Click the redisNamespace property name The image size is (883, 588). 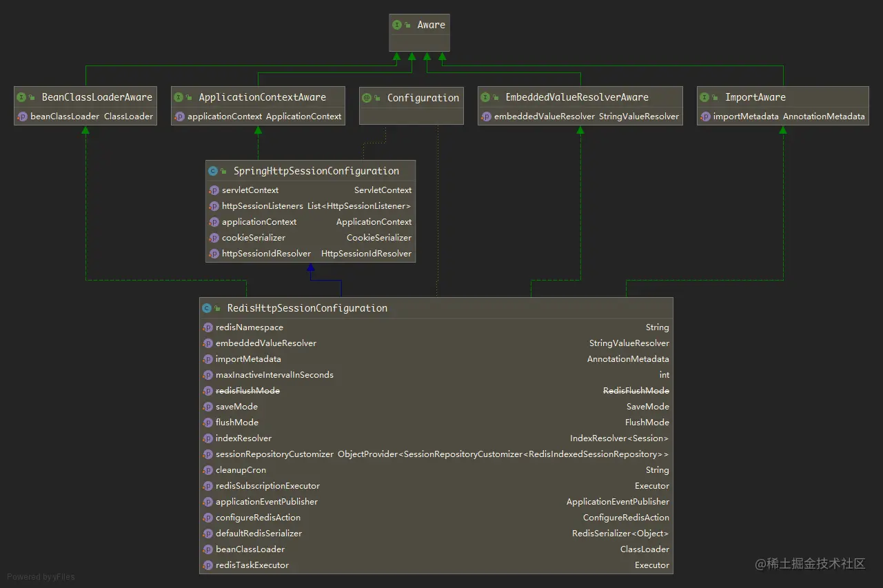click(x=250, y=327)
